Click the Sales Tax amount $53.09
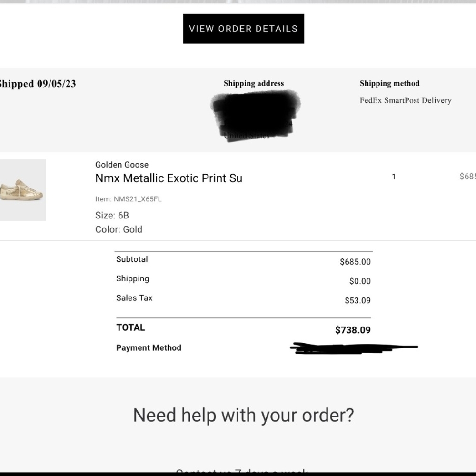 [357, 300]
